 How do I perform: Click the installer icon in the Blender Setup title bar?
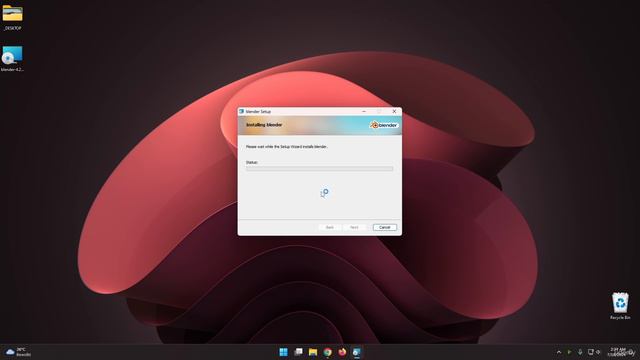click(x=242, y=111)
